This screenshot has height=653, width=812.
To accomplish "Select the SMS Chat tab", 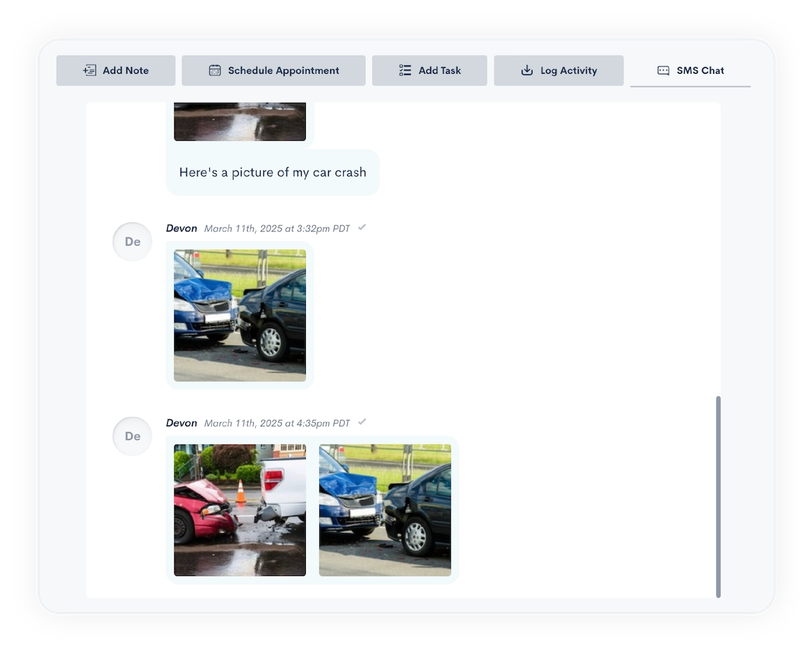I will pos(690,70).
